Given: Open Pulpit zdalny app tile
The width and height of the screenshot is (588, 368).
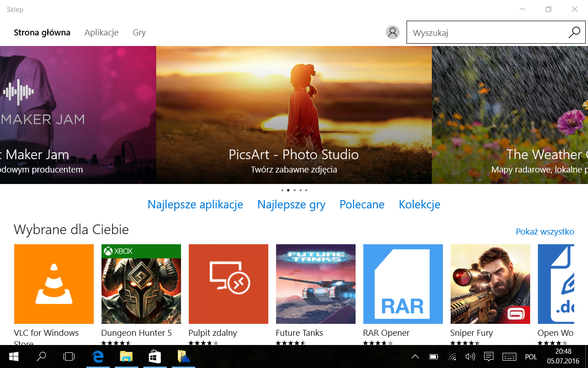Looking at the screenshot, I should point(228,284).
